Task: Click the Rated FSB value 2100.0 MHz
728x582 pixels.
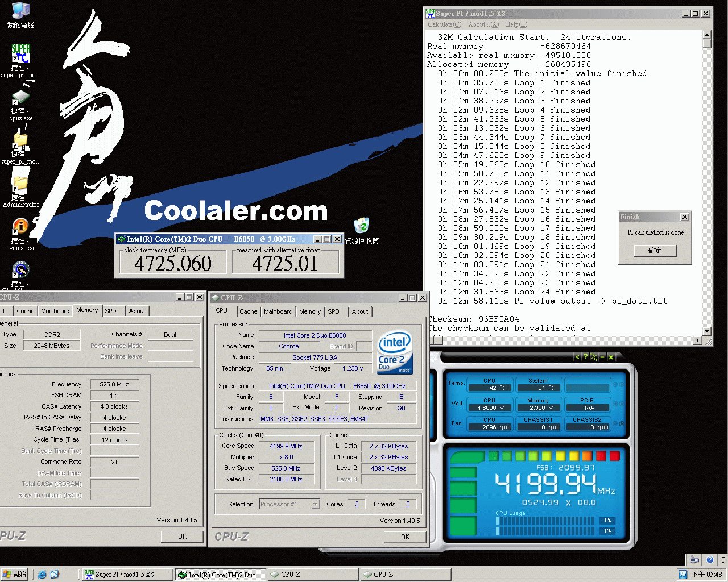Action: point(286,479)
